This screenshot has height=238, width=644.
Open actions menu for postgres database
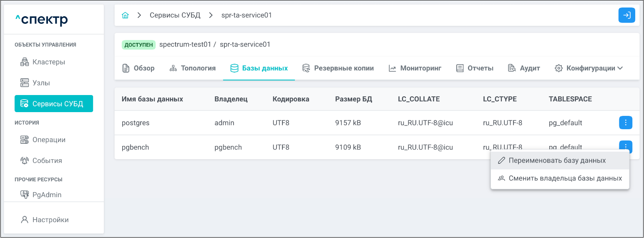[x=625, y=123]
